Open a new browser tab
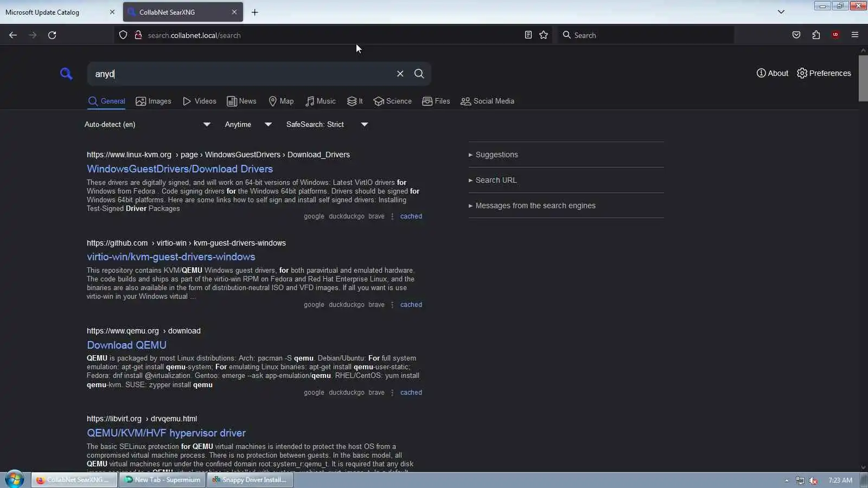868x488 pixels. (254, 12)
